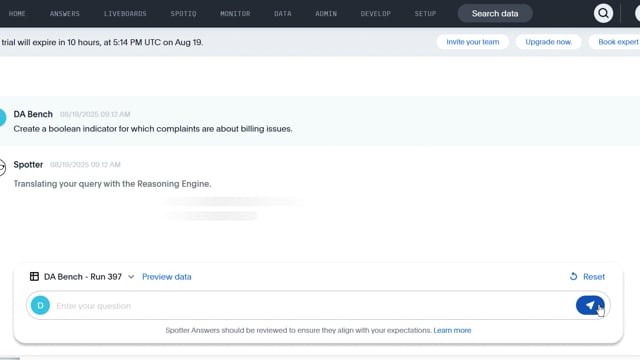Click the table icon beside DA Bench - Run 397
This screenshot has height=360, width=640.
click(x=34, y=277)
